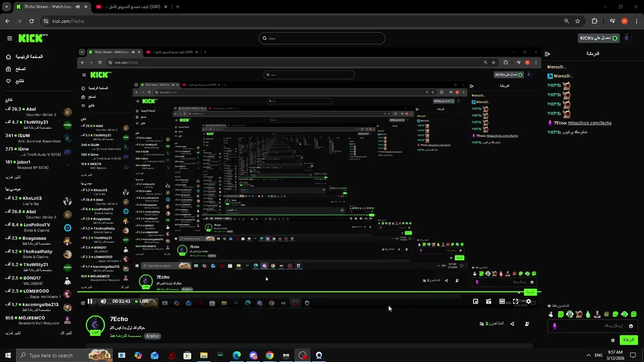Go to the home page sidebar icon
The width and height of the screenshot is (644, 362).
9,57
